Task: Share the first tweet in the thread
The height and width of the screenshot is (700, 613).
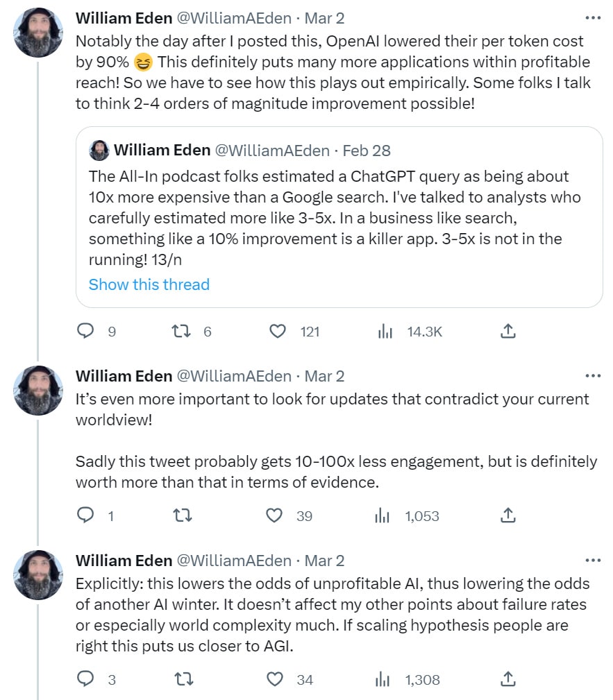Action: (x=508, y=332)
